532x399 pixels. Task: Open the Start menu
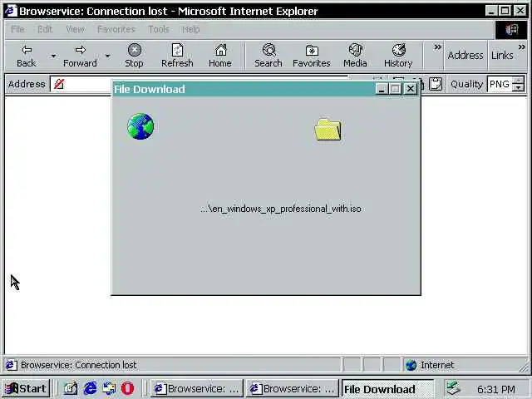coord(26,388)
